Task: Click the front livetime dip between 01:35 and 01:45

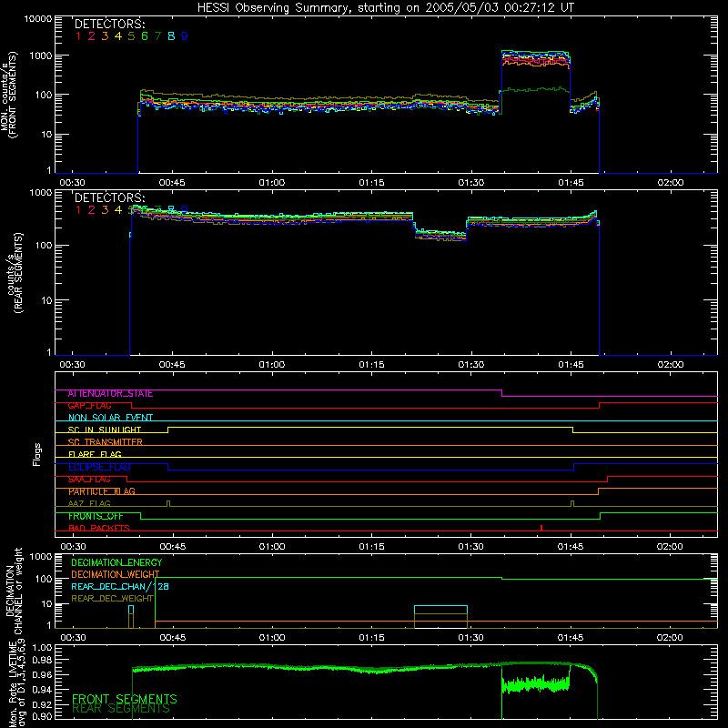Action: [x=535, y=684]
